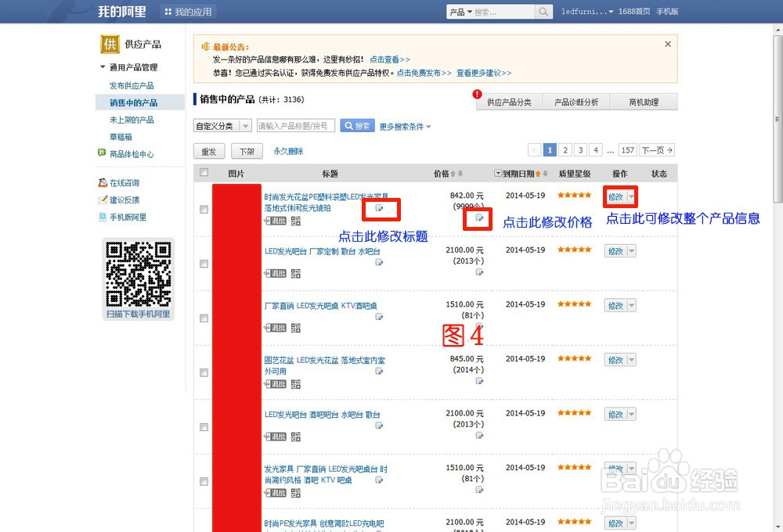Click the 我的应用 grid icon
783x532 pixels.
coord(168,12)
